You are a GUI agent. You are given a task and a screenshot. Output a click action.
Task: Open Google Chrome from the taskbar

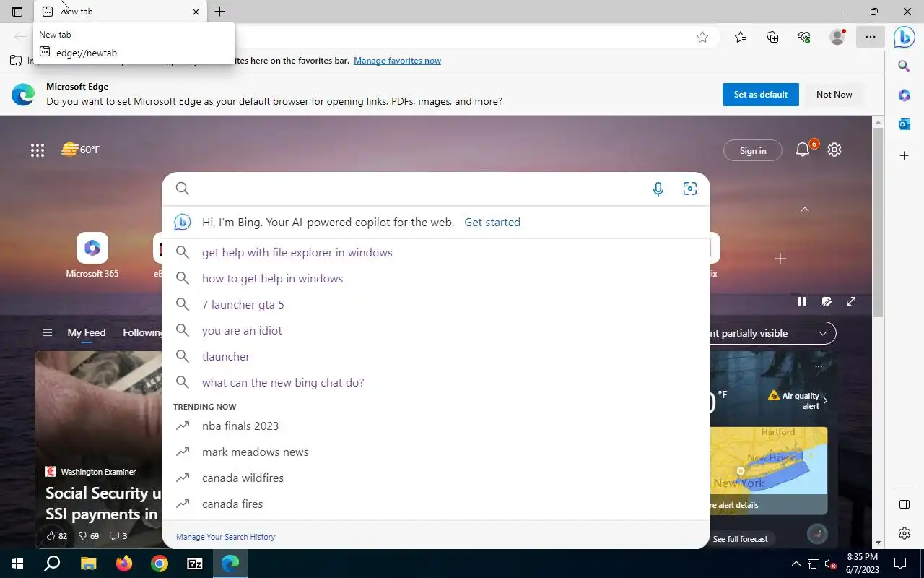coord(160,564)
